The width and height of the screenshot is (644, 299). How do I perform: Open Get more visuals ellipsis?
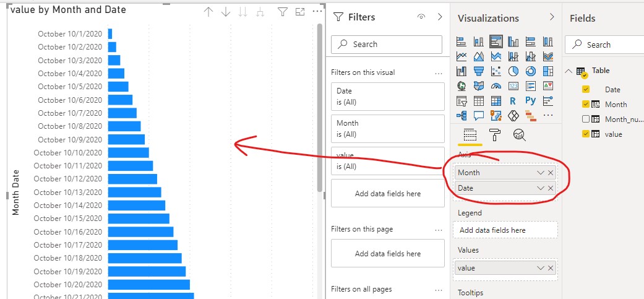tap(548, 116)
